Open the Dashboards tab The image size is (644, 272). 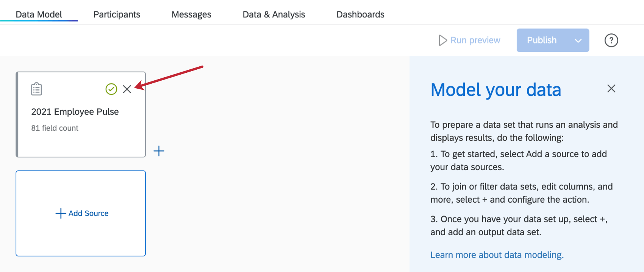coord(360,14)
